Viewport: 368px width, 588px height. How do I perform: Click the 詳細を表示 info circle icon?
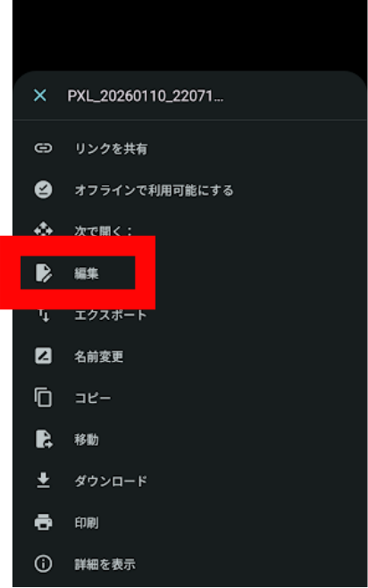(x=44, y=564)
